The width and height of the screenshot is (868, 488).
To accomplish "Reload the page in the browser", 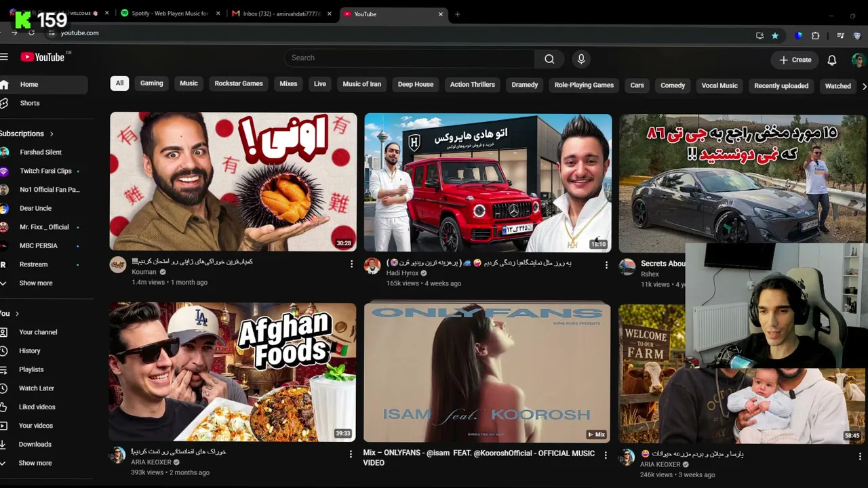I will (31, 33).
